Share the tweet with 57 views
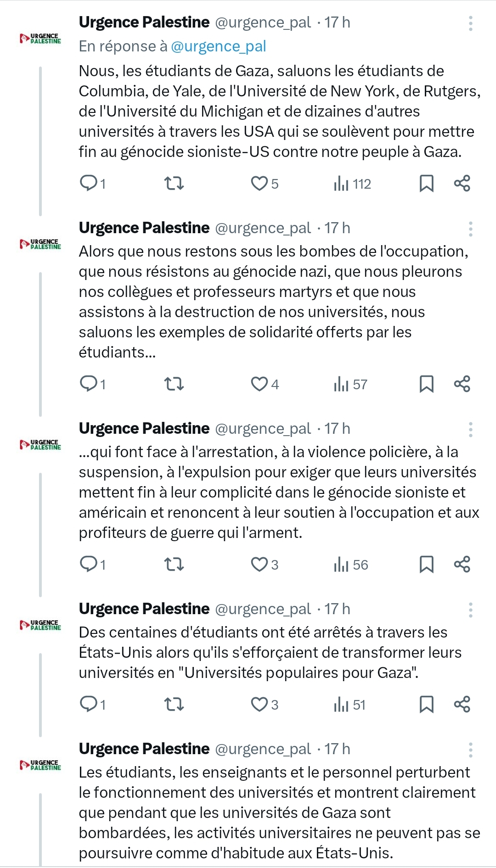 click(462, 384)
